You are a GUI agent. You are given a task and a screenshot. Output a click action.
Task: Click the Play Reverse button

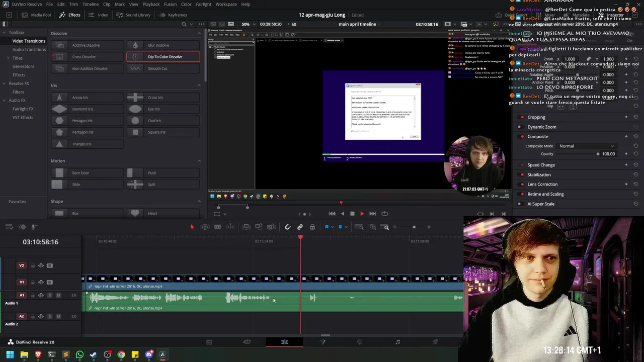coord(343,214)
